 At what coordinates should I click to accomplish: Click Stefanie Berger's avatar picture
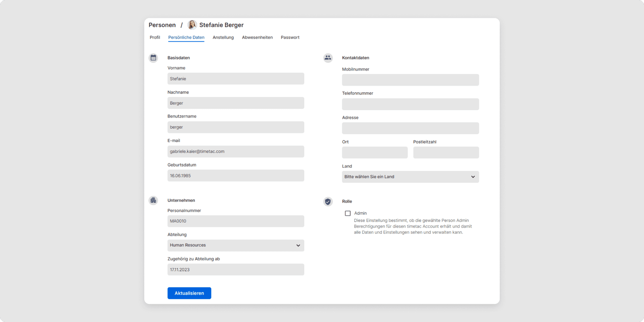click(192, 25)
